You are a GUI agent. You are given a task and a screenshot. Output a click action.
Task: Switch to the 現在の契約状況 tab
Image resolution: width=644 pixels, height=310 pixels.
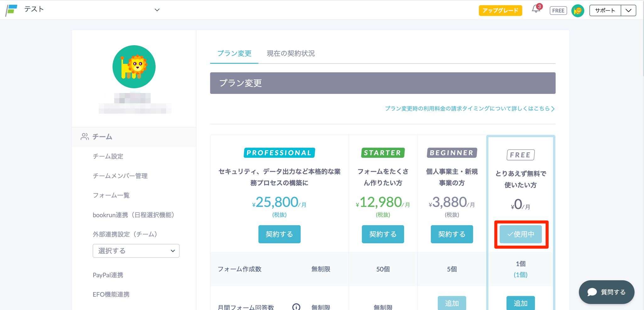[291, 53]
